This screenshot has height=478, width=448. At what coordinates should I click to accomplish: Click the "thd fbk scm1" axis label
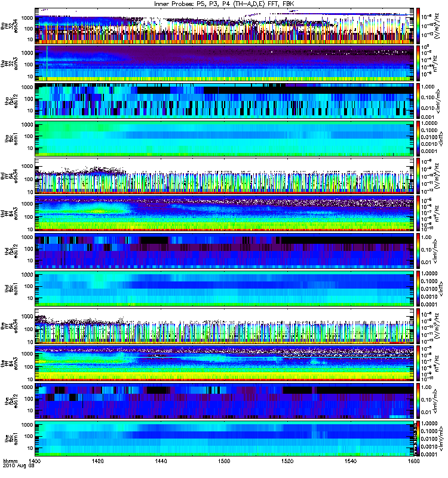pos(11,289)
